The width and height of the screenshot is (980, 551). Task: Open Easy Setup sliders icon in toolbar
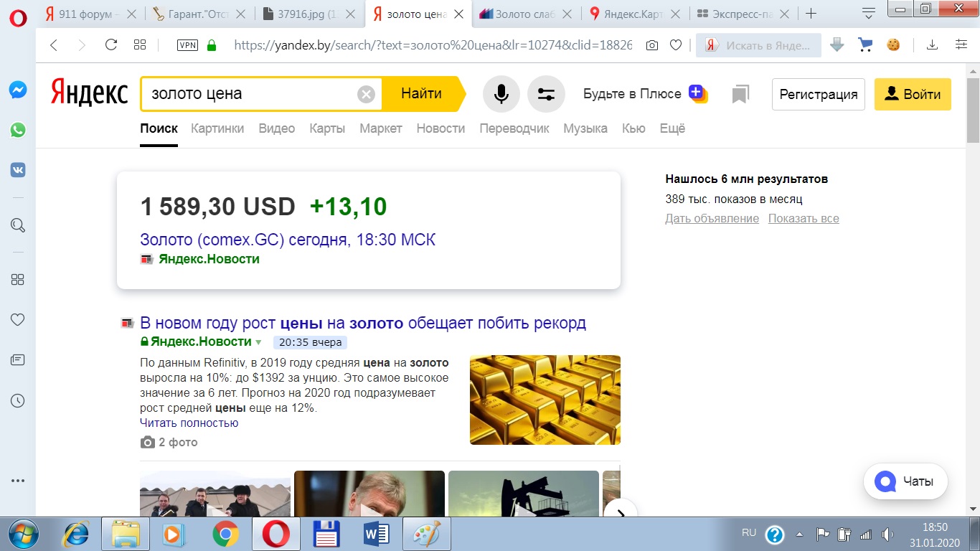(961, 45)
